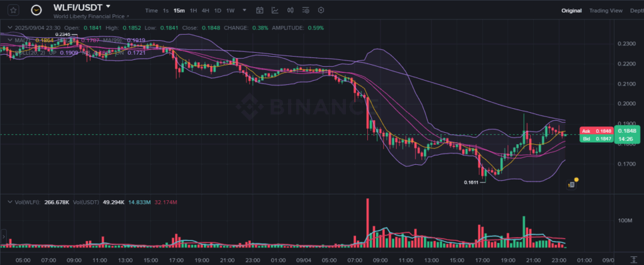The width and height of the screenshot is (644, 265).
Task: Open the technical indicators chart icon
Action: pyautogui.click(x=275, y=11)
